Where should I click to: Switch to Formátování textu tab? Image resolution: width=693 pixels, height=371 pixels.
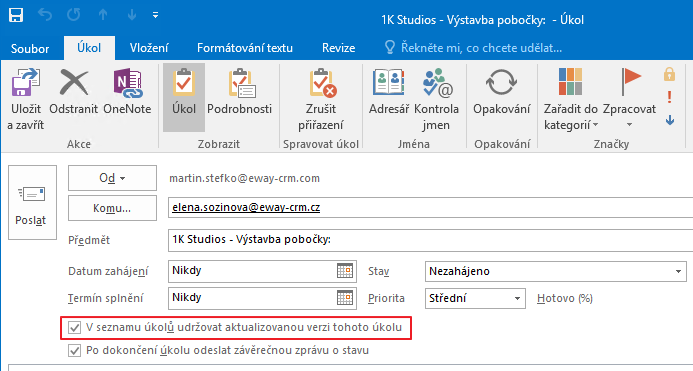[x=245, y=48]
